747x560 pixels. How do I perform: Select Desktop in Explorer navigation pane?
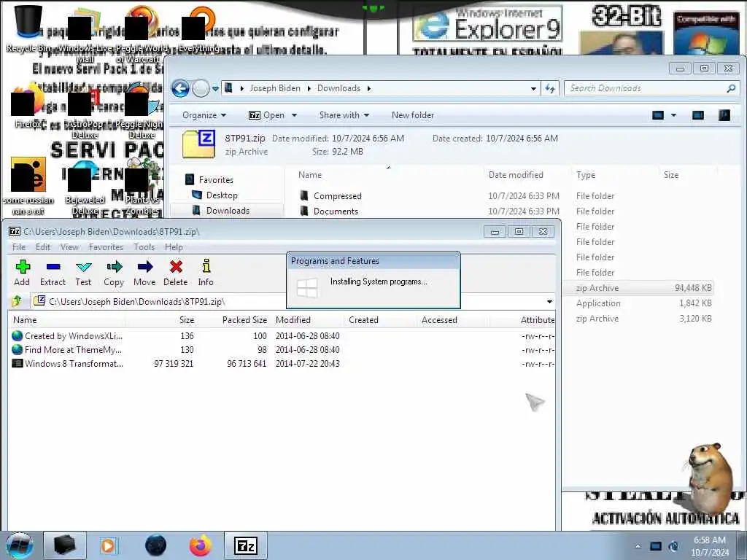point(215,195)
